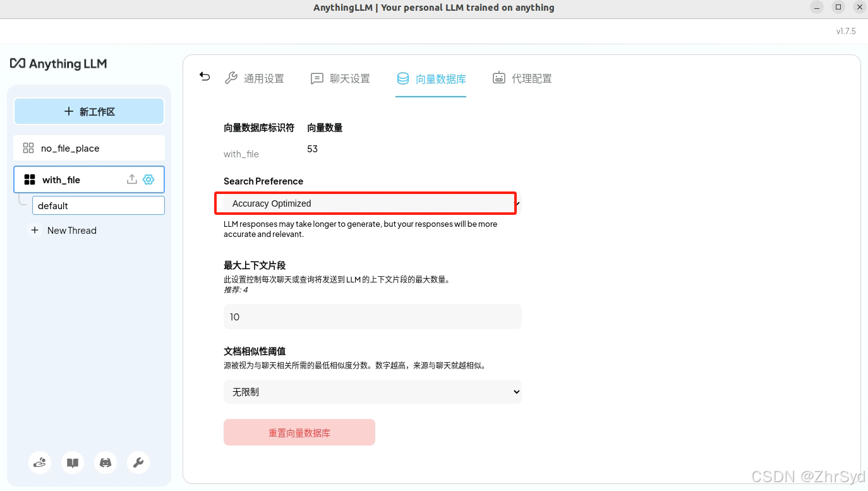868x491 pixels.
Task: Click the Anything LLM logo
Action: (x=59, y=64)
